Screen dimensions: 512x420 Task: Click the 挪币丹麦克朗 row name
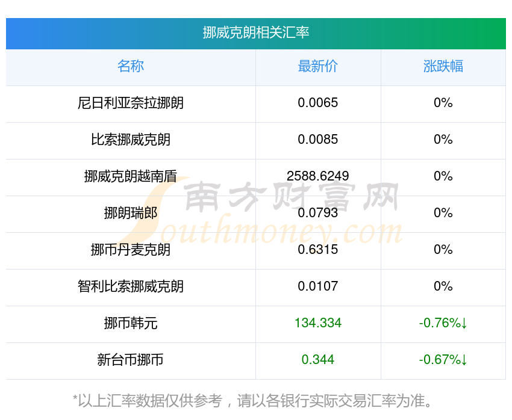[131, 250]
